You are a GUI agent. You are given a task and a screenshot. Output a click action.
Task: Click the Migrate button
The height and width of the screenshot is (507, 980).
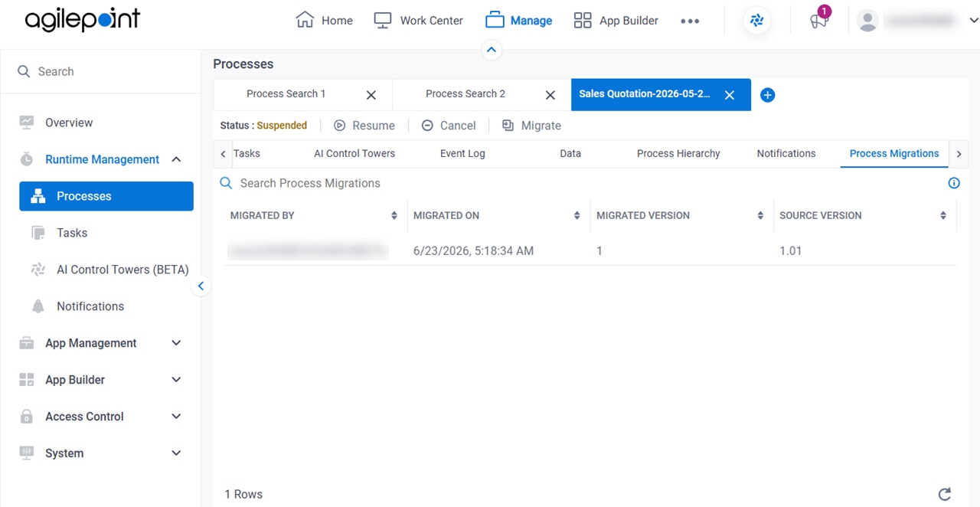531,126
